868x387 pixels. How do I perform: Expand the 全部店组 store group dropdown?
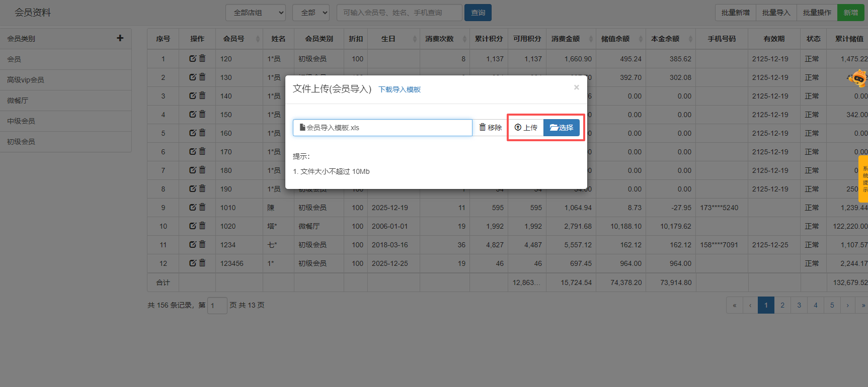tap(256, 13)
